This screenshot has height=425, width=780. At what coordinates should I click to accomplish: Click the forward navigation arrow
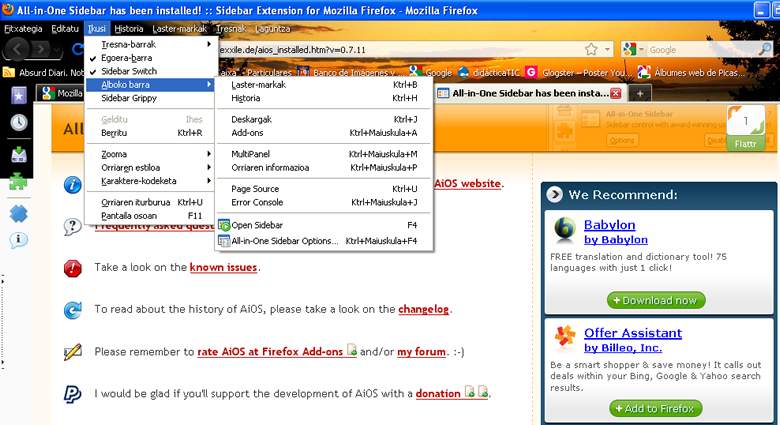41,49
